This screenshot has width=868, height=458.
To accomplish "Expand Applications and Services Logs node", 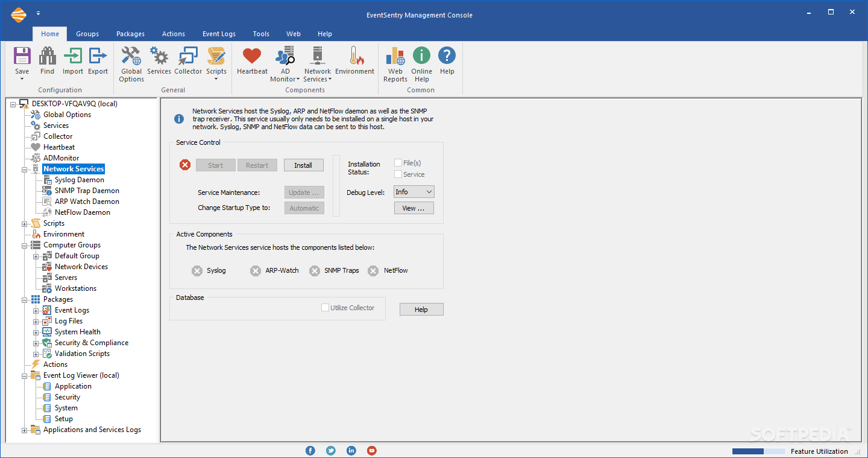I will (x=25, y=430).
